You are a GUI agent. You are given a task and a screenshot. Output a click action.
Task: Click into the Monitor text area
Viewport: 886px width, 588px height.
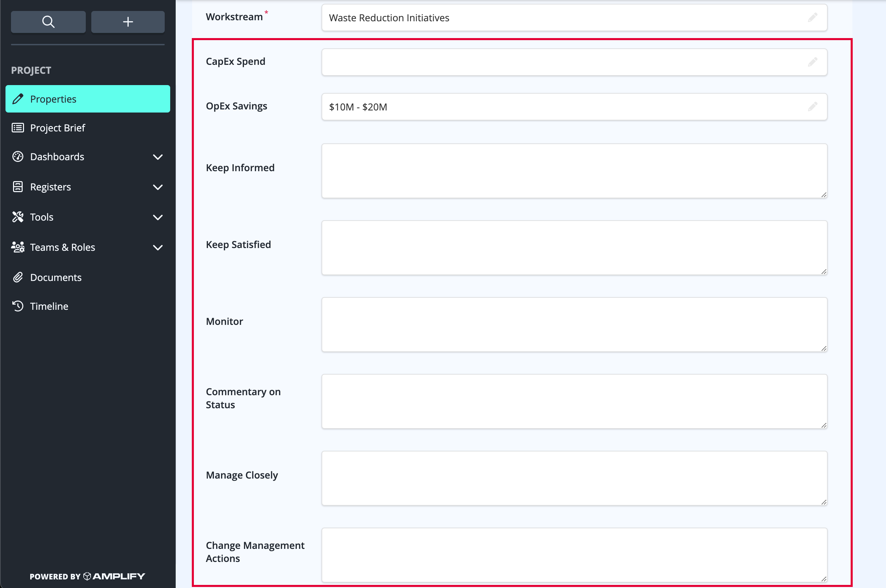(574, 325)
